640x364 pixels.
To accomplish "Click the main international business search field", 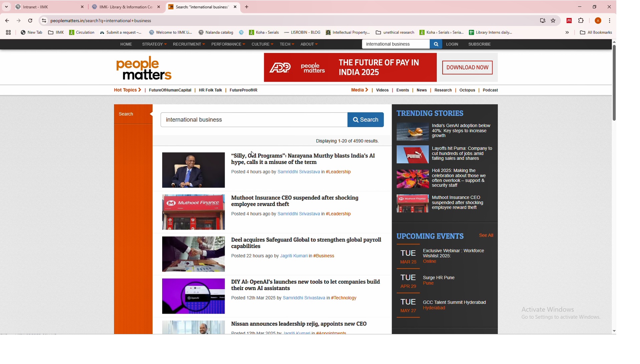I will pyautogui.click(x=254, y=120).
